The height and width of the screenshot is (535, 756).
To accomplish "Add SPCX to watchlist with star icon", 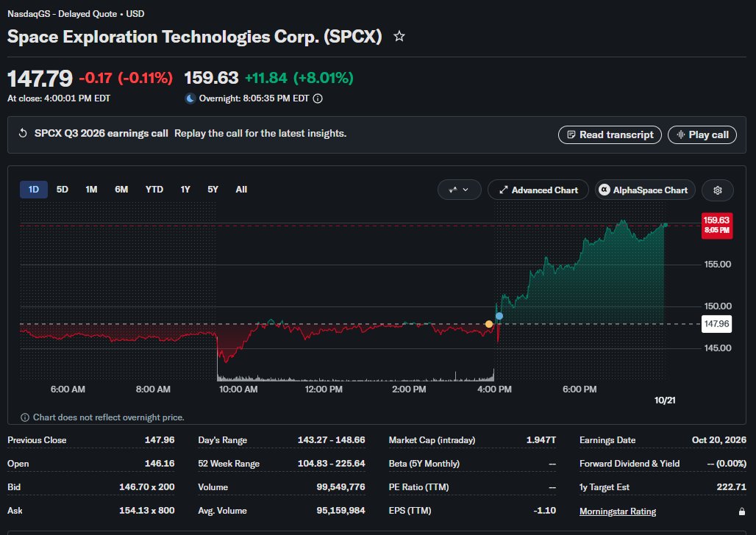I will [399, 36].
